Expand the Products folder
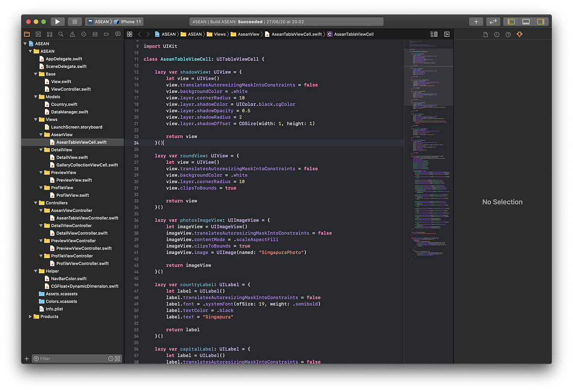 pos(30,316)
